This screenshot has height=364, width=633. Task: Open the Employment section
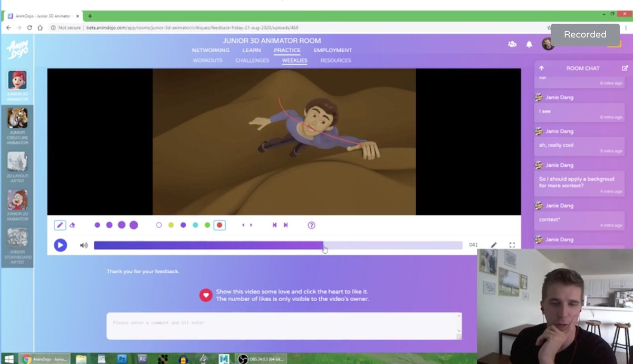point(332,50)
